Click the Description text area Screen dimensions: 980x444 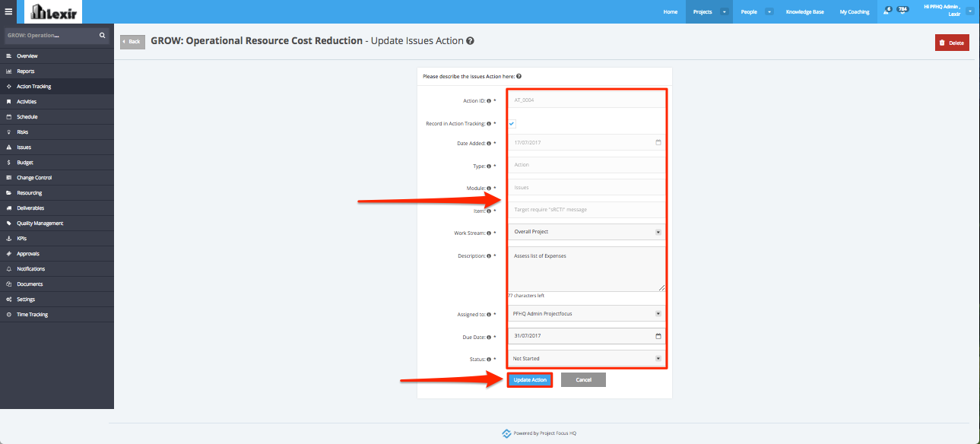tap(586, 269)
